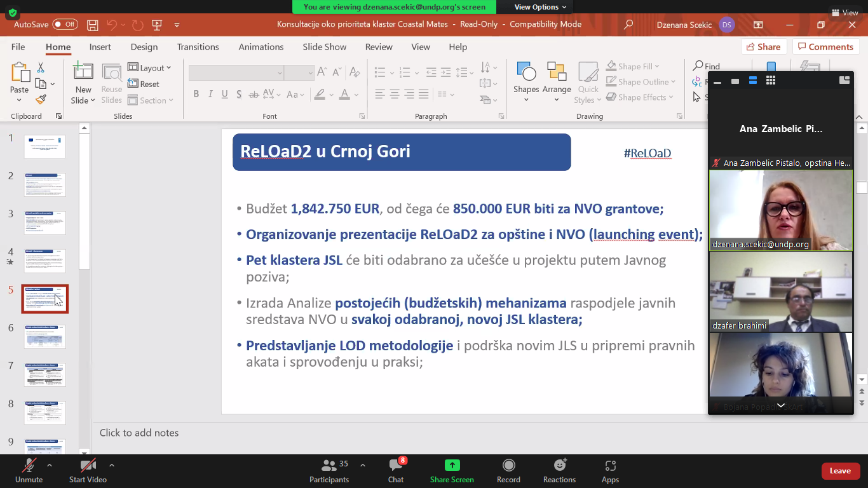Leave the Zoom meeting
This screenshot has width=868, height=488.
pos(840,471)
